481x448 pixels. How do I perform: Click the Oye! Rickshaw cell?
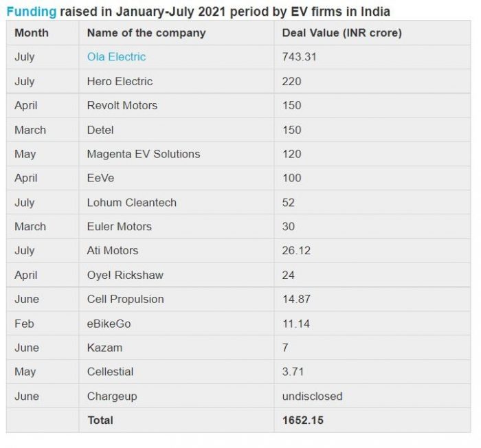(x=177, y=275)
